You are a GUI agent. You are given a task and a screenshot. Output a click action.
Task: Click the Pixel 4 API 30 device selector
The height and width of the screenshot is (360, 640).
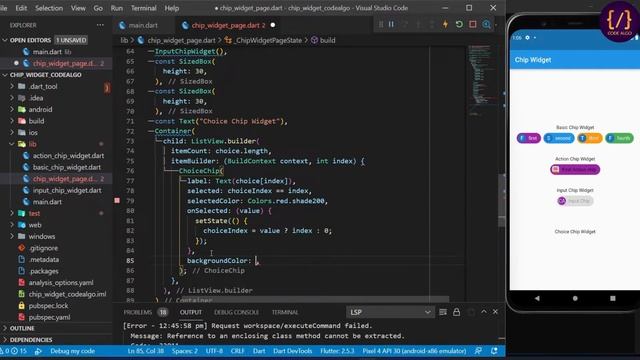point(414,351)
